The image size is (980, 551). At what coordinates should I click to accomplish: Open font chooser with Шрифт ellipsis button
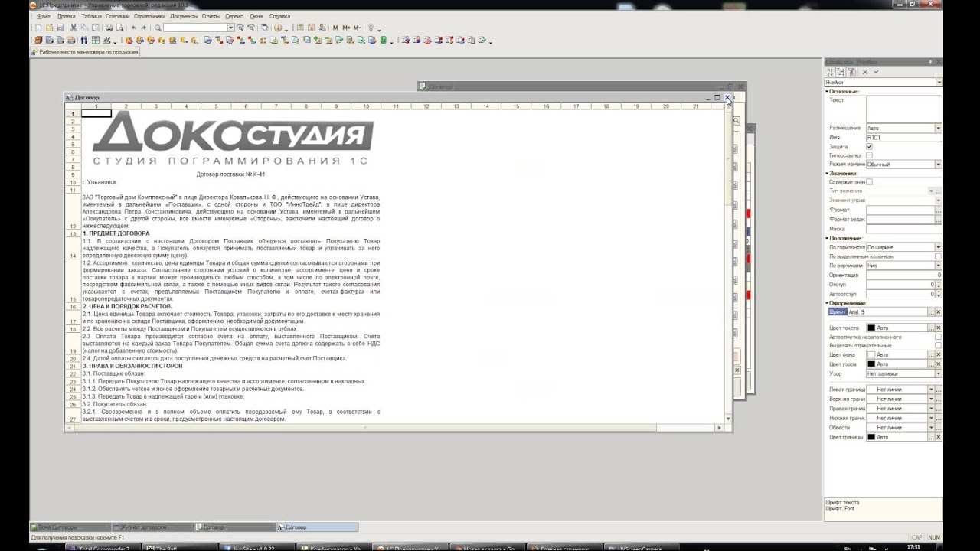[930, 311]
